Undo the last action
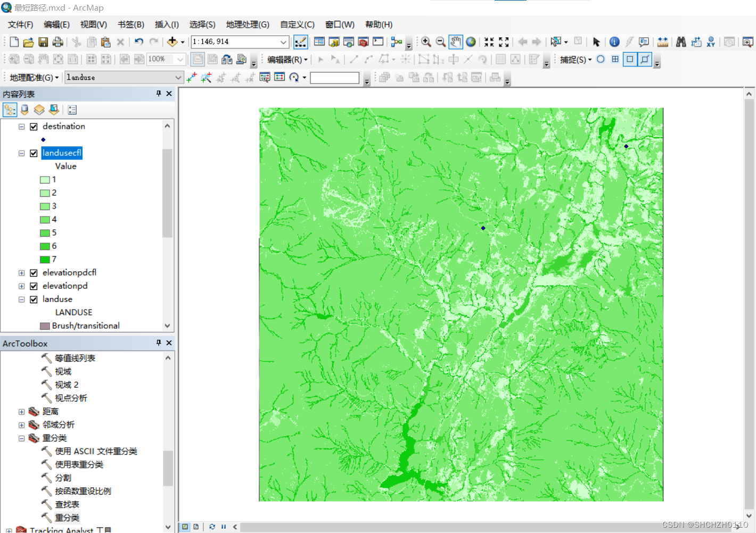Screen dimensions: 756x533 coord(139,42)
